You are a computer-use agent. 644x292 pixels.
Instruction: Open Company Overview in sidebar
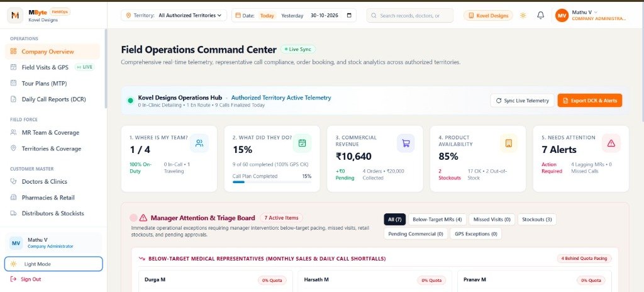[52, 52]
